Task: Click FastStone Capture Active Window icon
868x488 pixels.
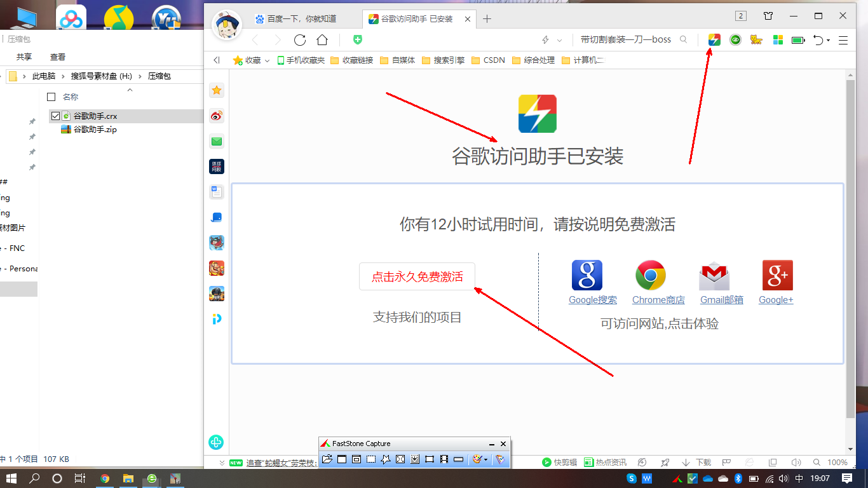Action: [x=342, y=459]
